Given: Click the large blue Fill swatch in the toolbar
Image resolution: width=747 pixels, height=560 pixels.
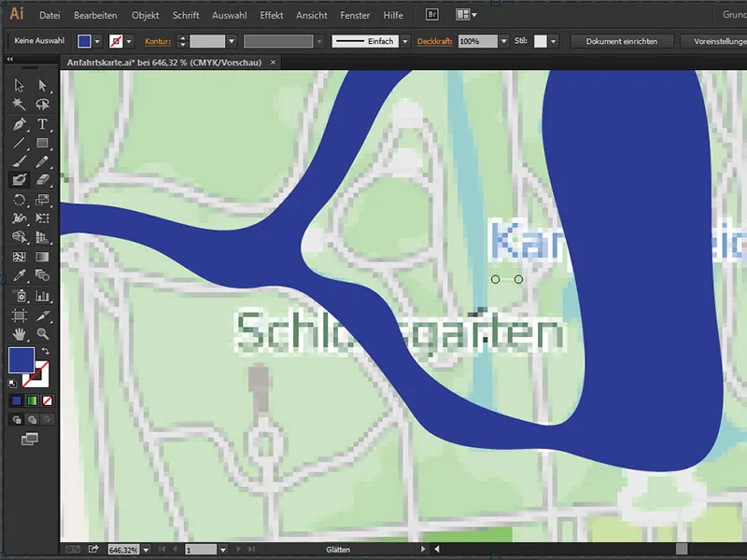Looking at the screenshot, I should 21,360.
